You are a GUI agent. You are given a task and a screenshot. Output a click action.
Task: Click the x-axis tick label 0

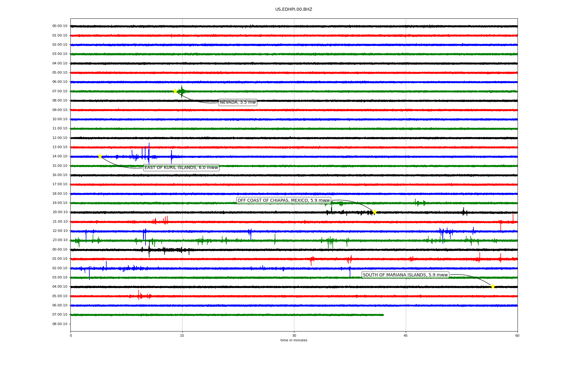pos(71,335)
